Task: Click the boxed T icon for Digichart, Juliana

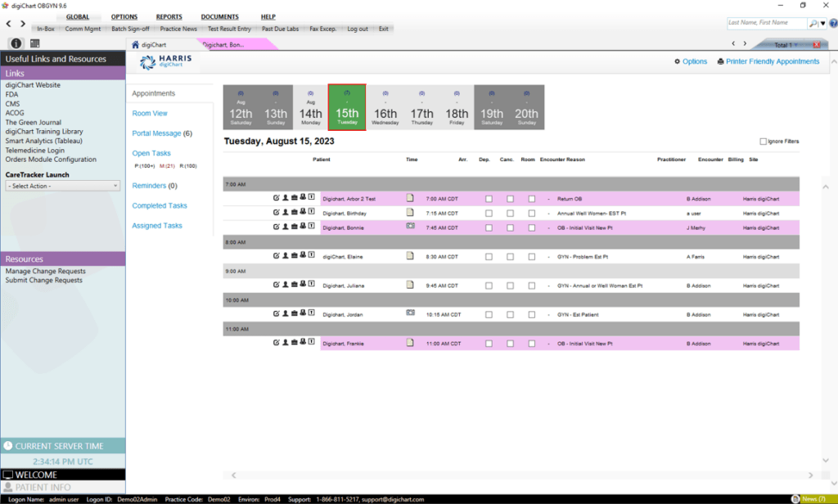Action: click(x=312, y=285)
